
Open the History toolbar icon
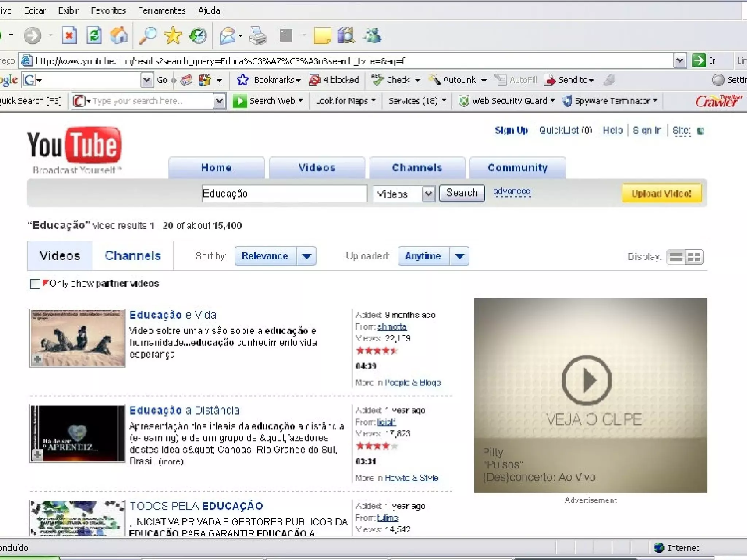(198, 36)
